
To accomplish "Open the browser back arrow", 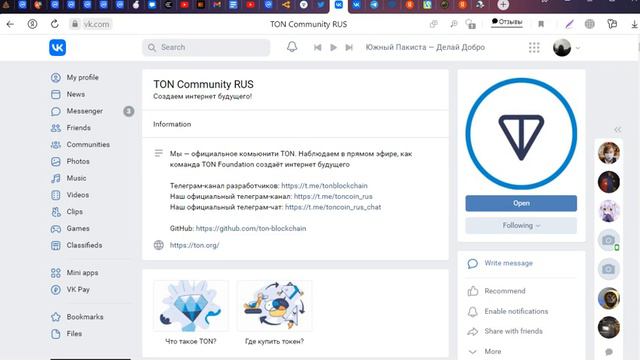I will [x=10, y=24].
